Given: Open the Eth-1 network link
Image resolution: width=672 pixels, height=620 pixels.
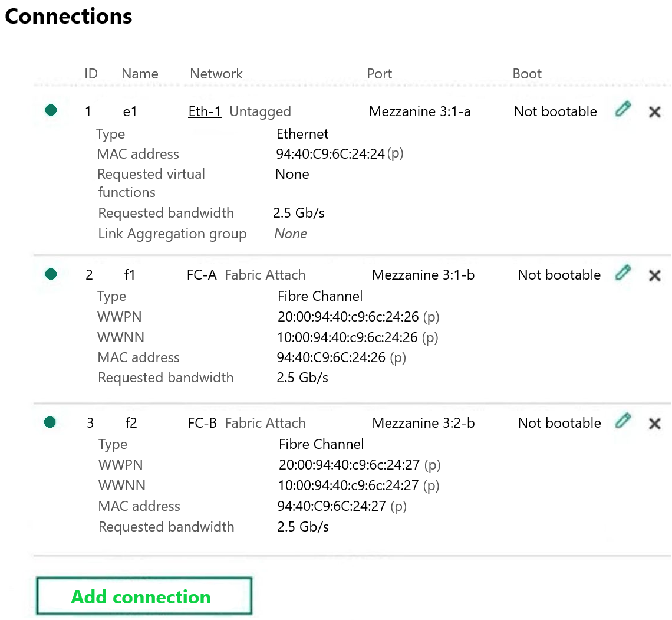Looking at the screenshot, I should pyautogui.click(x=205, y=111).
